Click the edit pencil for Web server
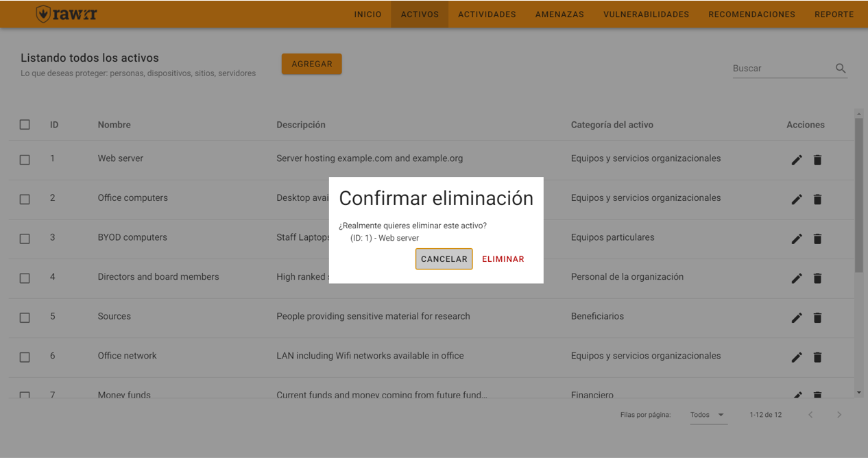868x458 pixels. point(796,160)
